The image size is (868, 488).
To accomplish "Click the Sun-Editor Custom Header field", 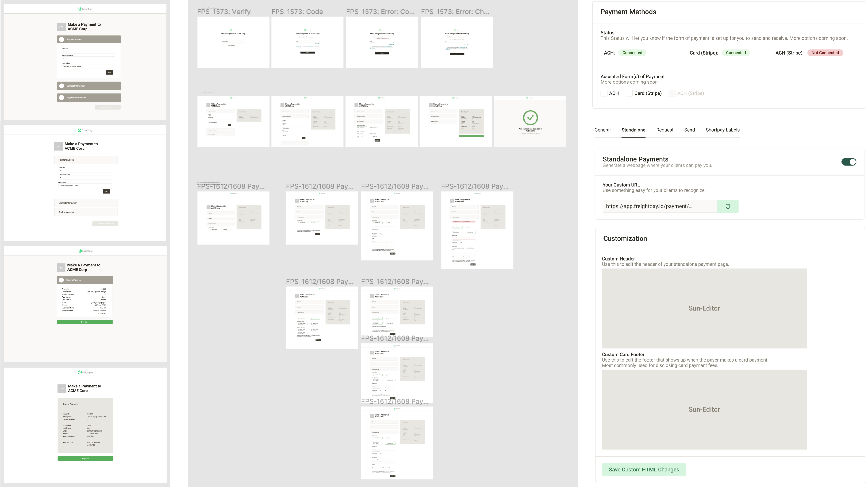I will tap(704, 308).
